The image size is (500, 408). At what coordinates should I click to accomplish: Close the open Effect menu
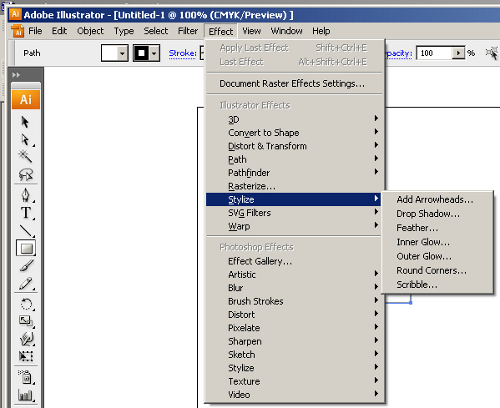tap(221, 31)
